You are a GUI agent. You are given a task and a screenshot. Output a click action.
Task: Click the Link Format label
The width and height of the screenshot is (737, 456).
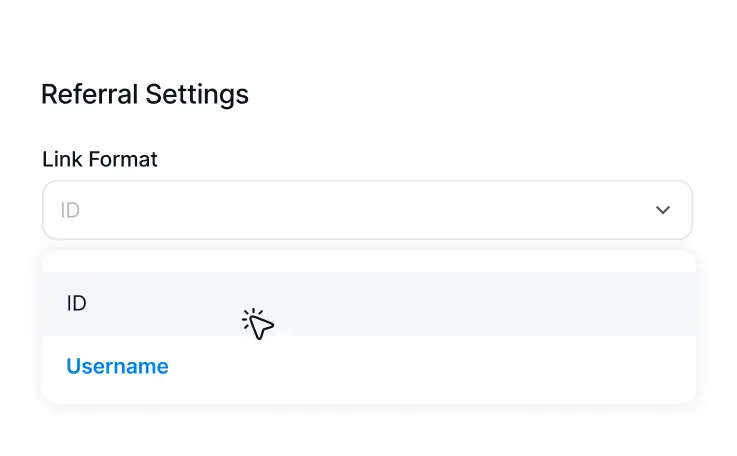(x=100, y=159)
